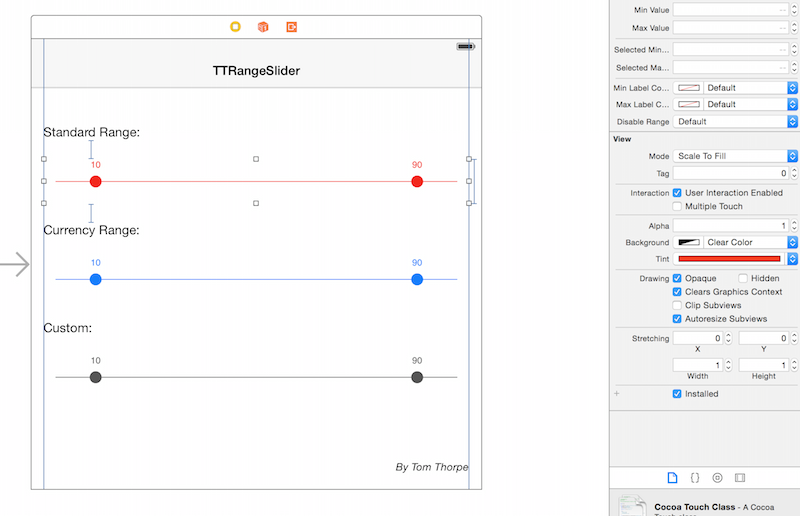Open the File Template library tab
800x516 pixels.
[672, 478]
